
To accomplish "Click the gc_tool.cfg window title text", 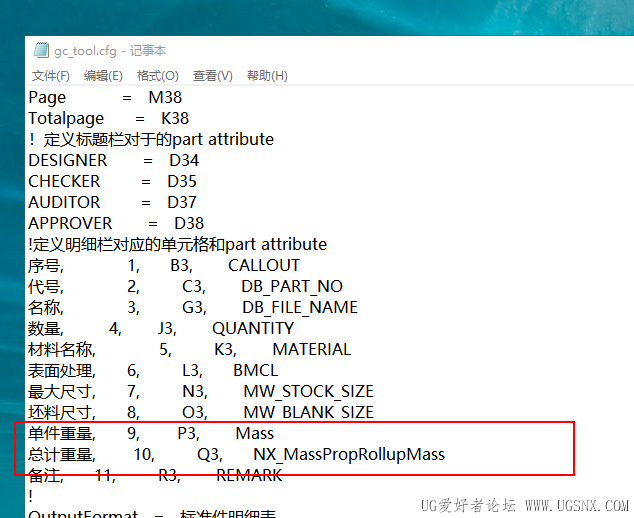I will coord(110,51).
